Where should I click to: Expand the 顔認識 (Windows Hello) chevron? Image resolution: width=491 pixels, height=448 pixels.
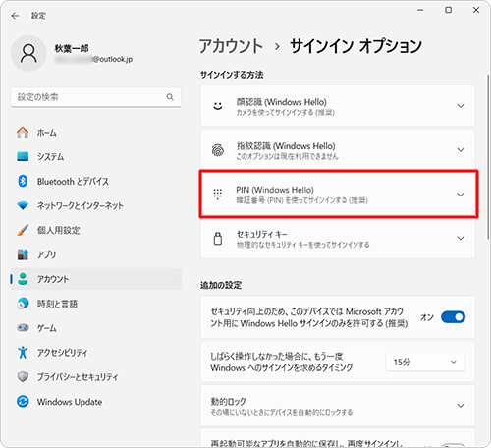[x=461, y=106]
